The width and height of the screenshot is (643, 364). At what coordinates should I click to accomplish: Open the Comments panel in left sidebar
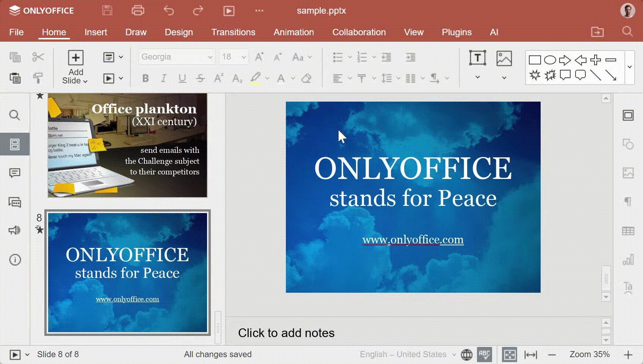[15, 173]
